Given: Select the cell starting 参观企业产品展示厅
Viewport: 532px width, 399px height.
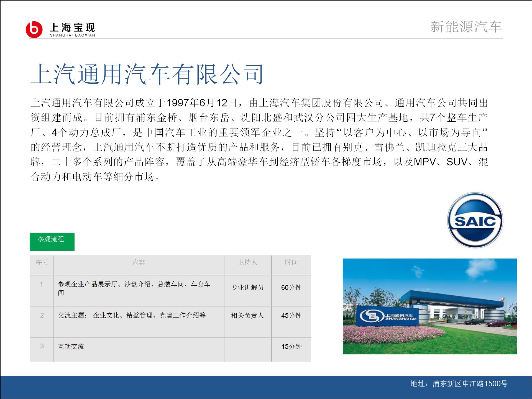Looking at the screenshot, I should (139, 290).
